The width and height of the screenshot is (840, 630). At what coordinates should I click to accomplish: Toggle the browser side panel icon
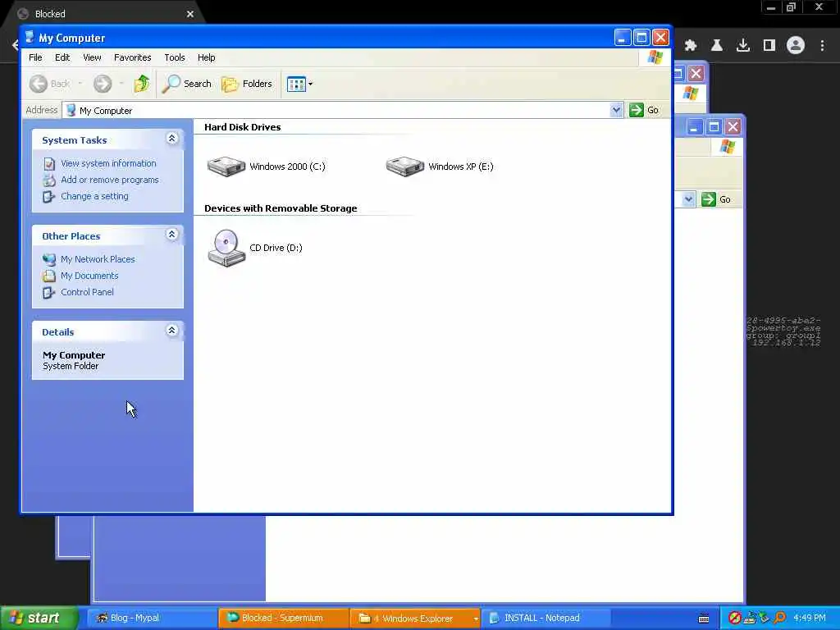(x=769, y=46)
